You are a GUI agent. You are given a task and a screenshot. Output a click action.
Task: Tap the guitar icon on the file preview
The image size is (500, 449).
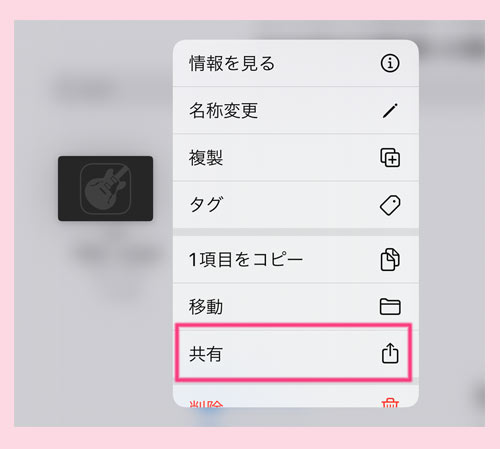105,189
